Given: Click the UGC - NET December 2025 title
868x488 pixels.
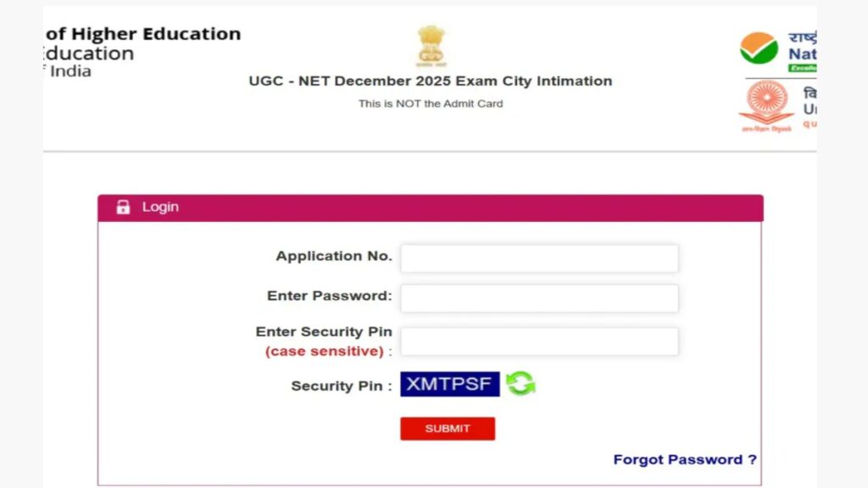Looking at the screenshot, I should tap(430, 81).
